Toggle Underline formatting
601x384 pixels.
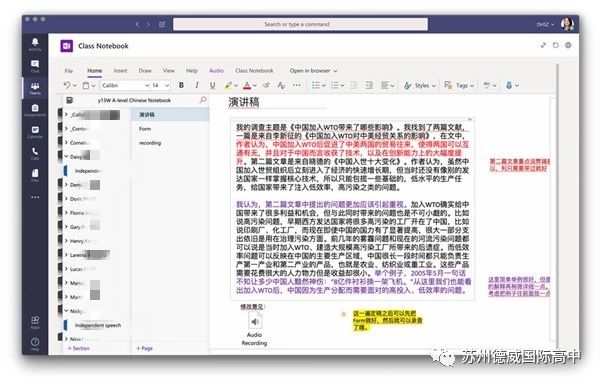click(212, 85)
